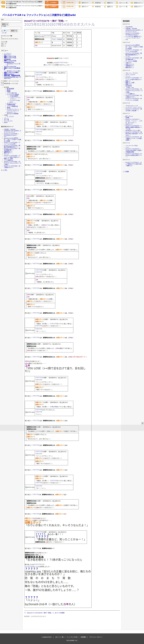Image resolution: width=144 pixels, height=644 pixels.
Task: Click 検索する button beside the and/or radios
Action: pos(14,31)
